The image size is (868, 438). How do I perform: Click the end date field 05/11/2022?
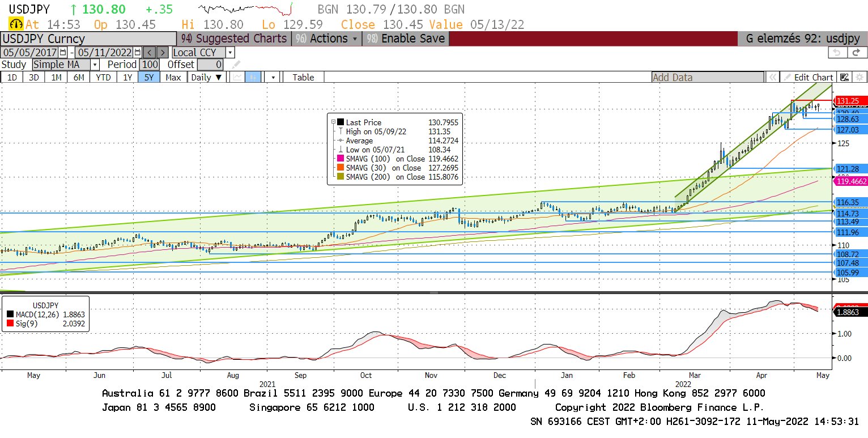click(105, 52)
